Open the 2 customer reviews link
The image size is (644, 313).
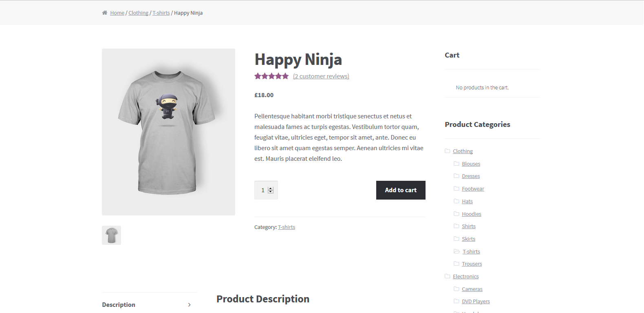[x=321, y=76]
